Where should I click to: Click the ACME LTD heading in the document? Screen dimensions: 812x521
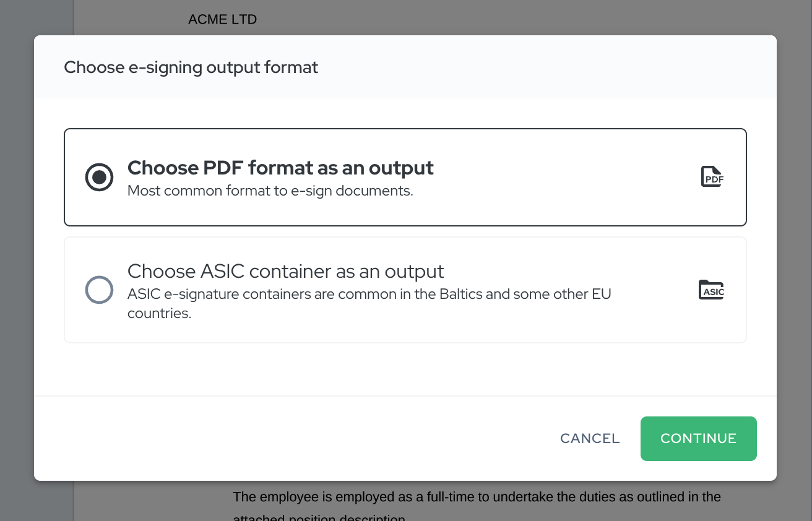coord(222,20)
